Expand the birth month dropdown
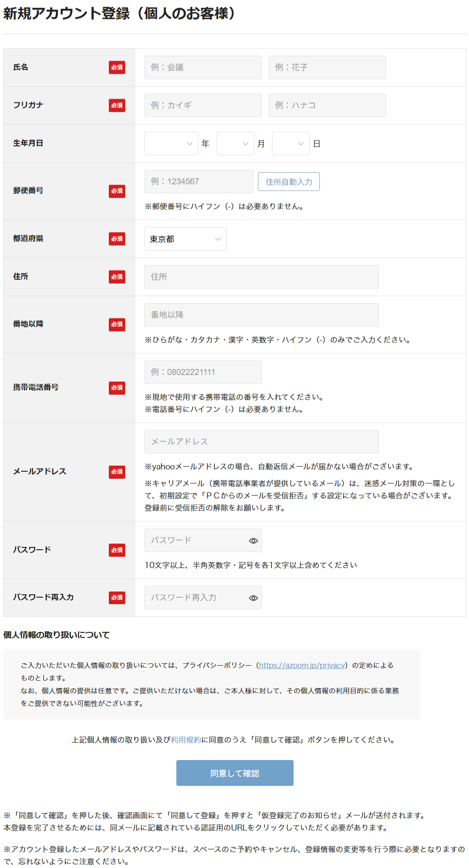 pyautogui.click(x=235, y=144)
